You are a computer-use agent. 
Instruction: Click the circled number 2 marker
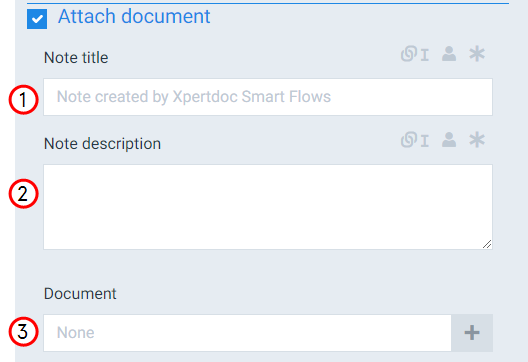23,194
